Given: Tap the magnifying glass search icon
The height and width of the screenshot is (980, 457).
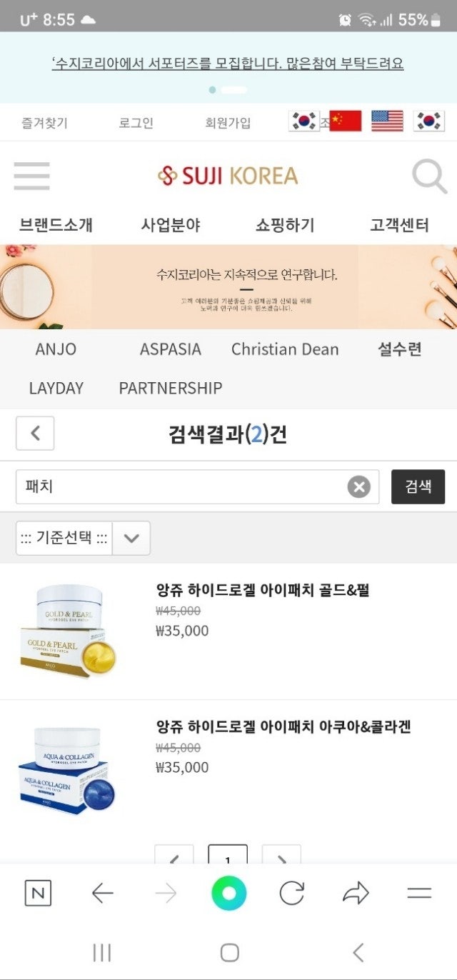Looking at the screenshot, I should [430, 176].
